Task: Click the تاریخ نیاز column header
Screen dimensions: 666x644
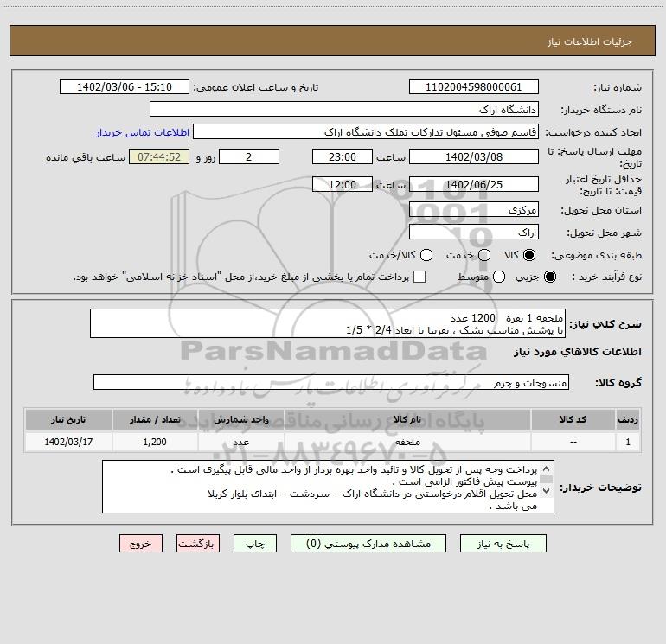Action: click(68, 419)
